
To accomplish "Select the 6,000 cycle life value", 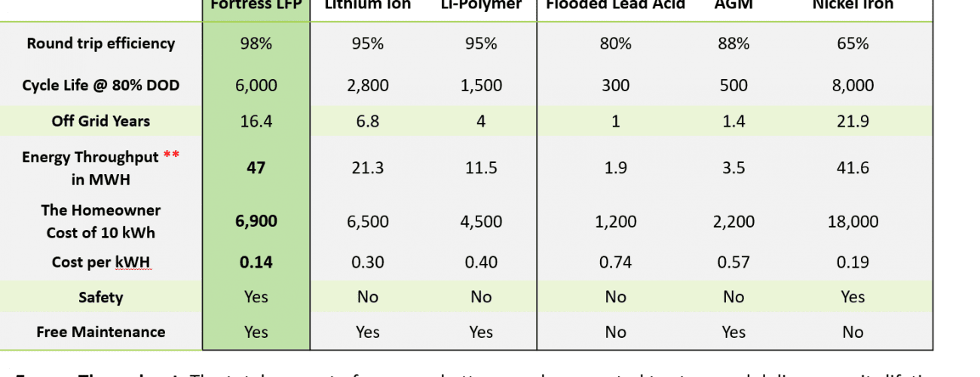I will (x=256, y=85).
